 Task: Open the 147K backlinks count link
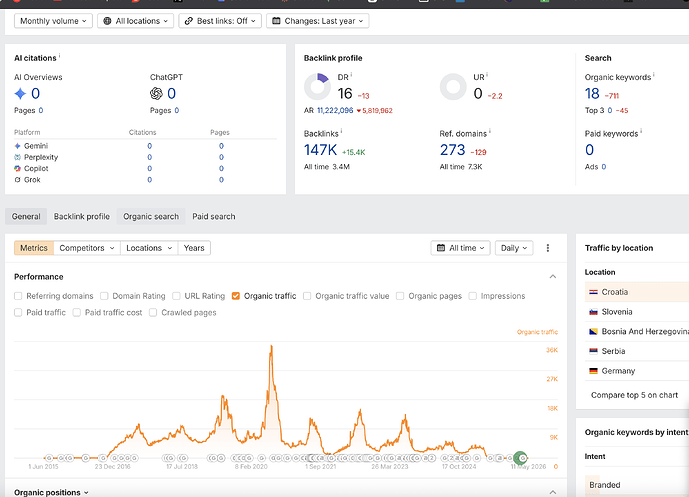[x=320, y=150]
